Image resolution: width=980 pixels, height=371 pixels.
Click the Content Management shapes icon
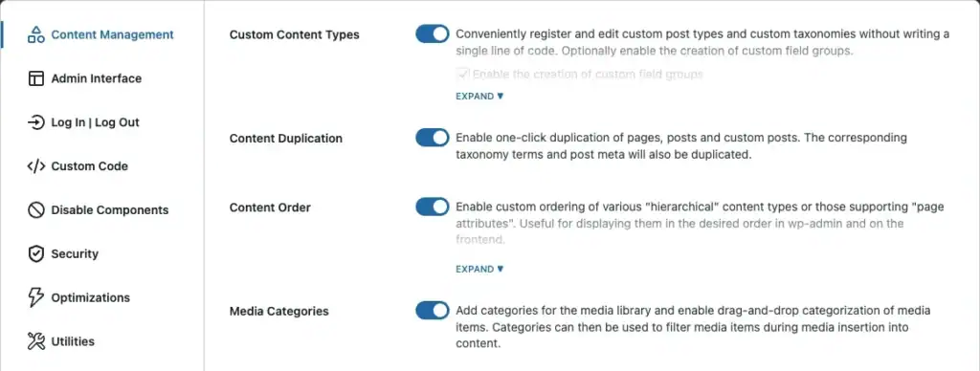point(36,35)
